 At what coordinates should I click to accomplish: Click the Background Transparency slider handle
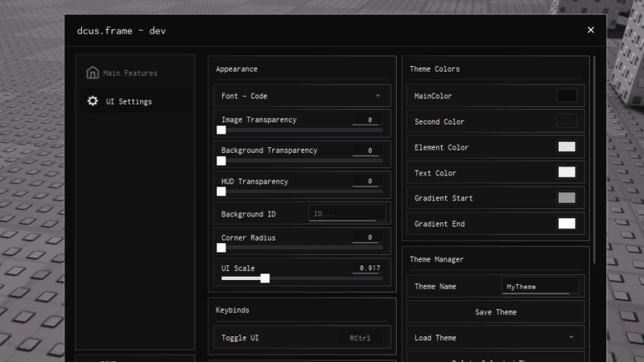point(221,161)
